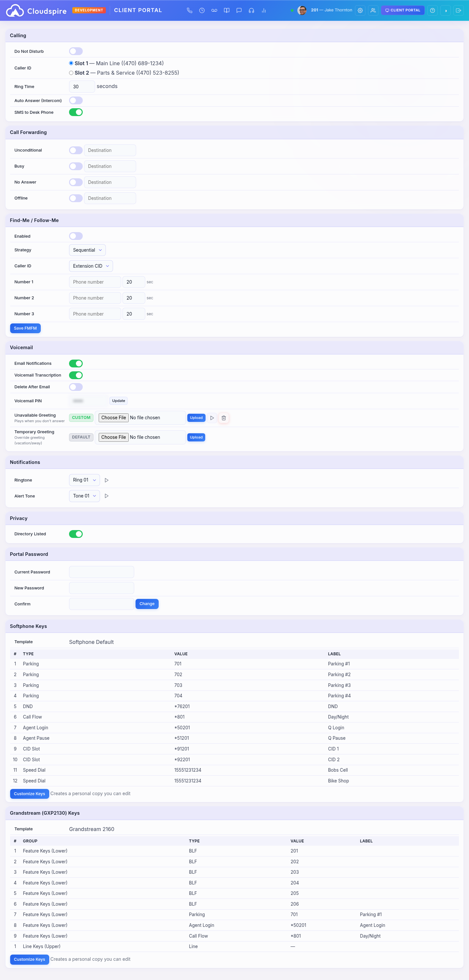Delete the Unavailable Greeting with trash icon
469x980 pixels.
tap(223, 418)
